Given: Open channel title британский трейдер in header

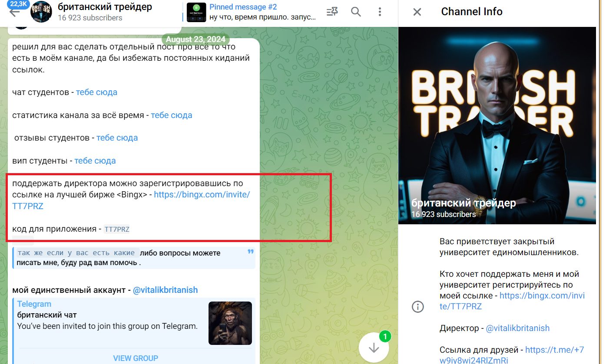Looking at the screenshot, I should tap(105, 7).
